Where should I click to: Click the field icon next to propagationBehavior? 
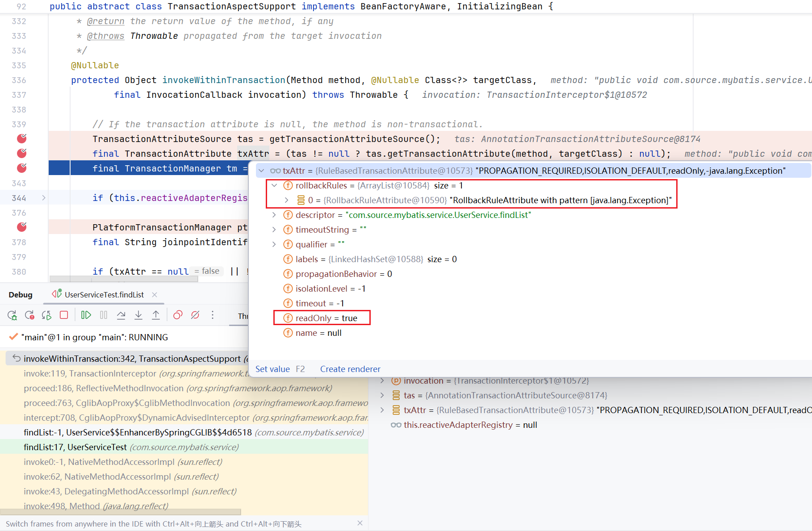288,274
